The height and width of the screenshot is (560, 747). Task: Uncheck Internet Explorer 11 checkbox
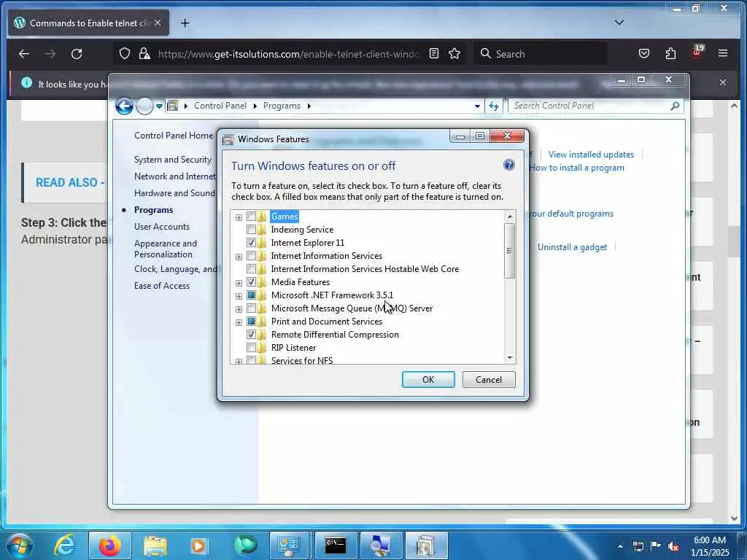251,242
